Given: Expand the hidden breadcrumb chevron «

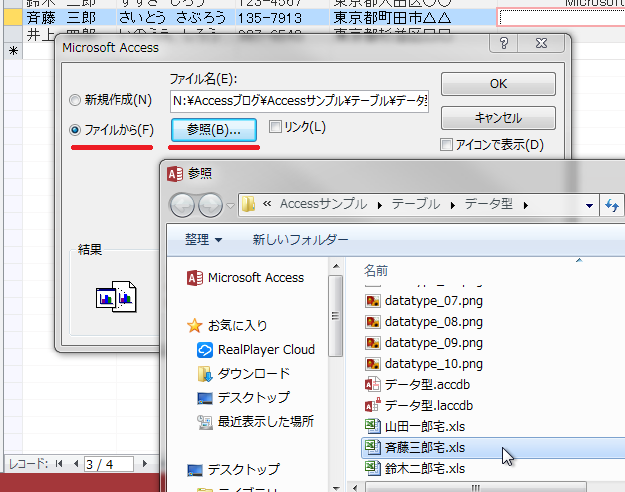Looking at the screenshot, I should point(267,204).
